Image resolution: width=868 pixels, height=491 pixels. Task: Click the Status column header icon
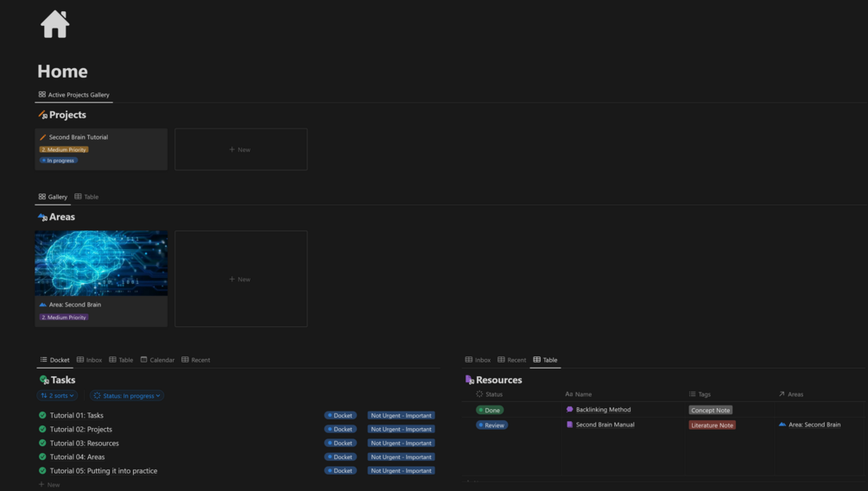479,394
